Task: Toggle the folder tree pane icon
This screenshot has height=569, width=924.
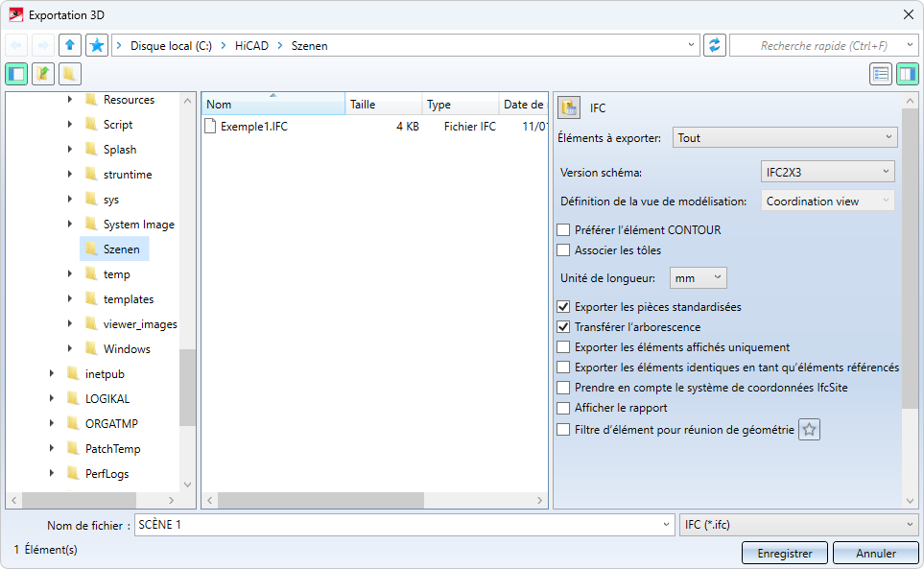Action: (16, 74)
